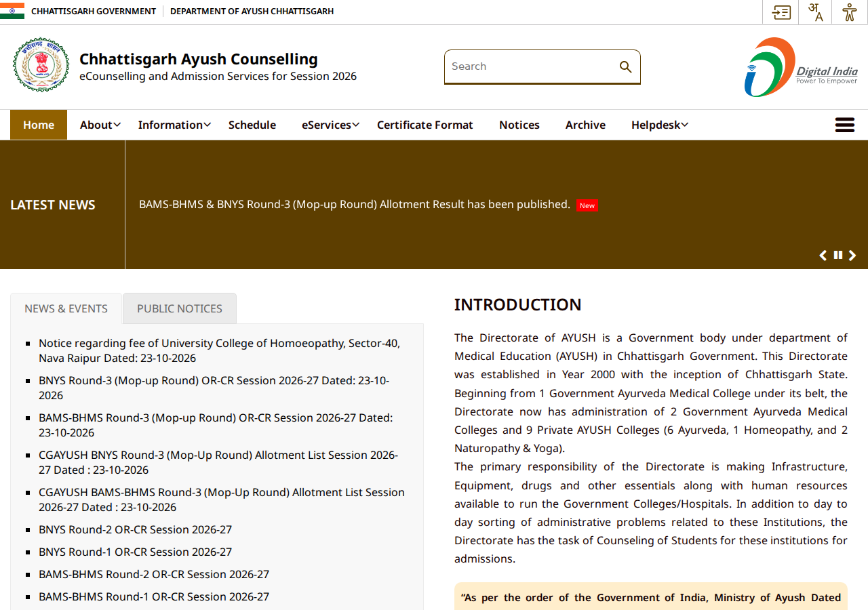Click the Chhattisgarh Government header link

click(x=94, y=12)
